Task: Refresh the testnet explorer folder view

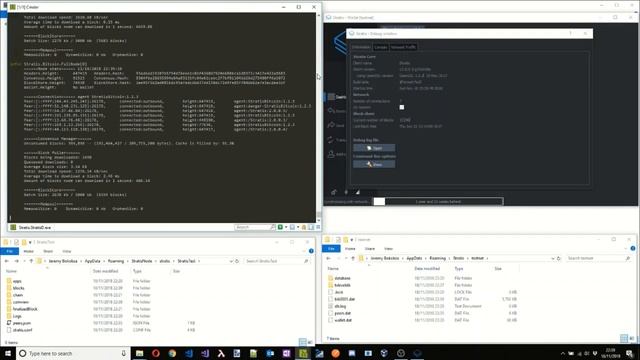Action: 559,258
